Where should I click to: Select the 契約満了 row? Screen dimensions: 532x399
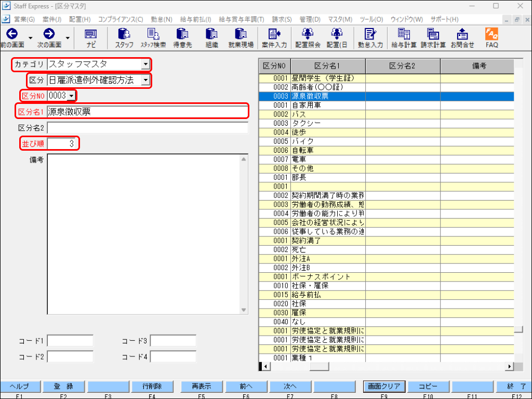(x=386, y=241)
